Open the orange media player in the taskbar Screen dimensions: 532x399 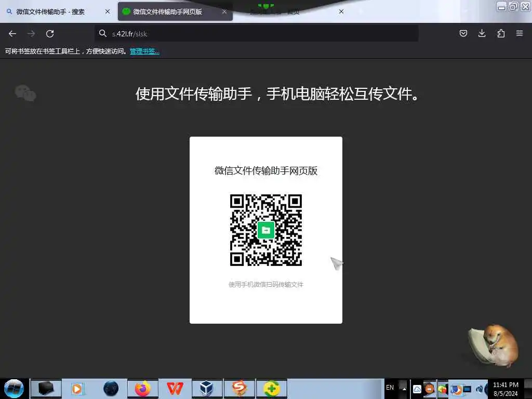[78, 389]
